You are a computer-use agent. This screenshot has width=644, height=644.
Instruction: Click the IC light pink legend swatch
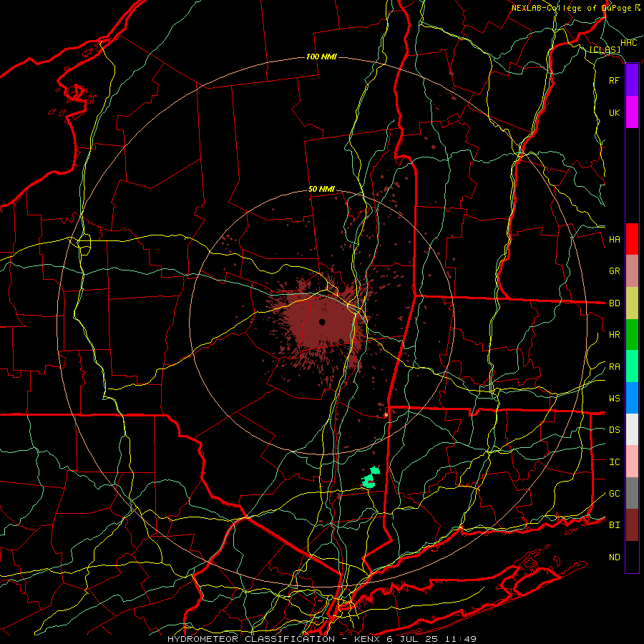632,462
